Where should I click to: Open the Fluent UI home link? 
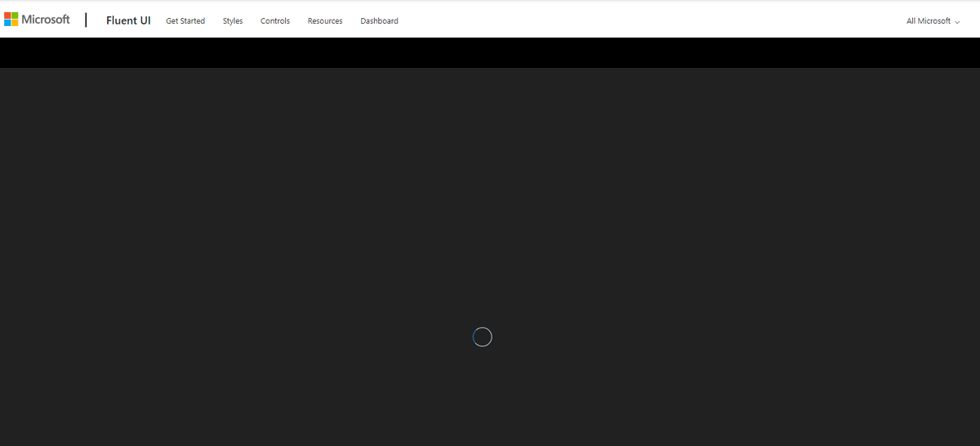[x=128, y=20]
